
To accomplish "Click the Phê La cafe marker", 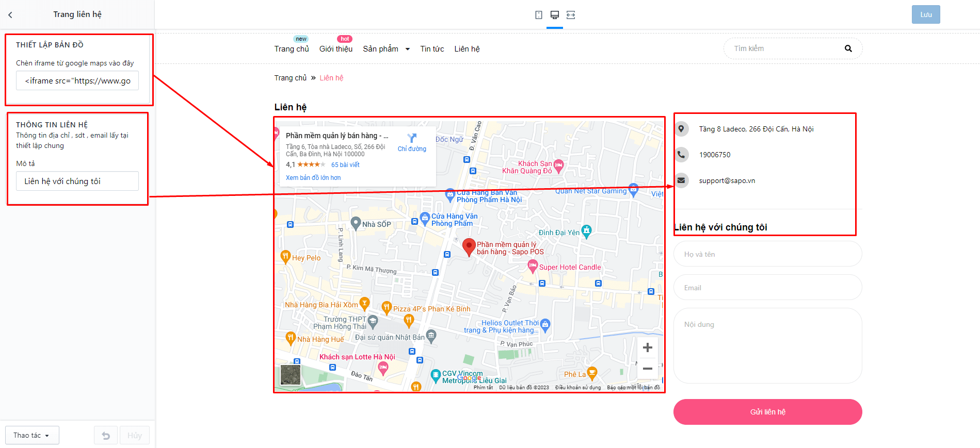I will coord(592,373).
